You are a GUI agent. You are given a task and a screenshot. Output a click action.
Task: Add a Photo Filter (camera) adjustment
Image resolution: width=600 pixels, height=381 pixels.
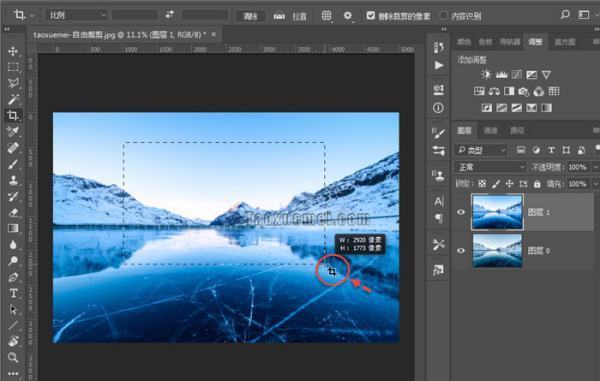point(523,91)
